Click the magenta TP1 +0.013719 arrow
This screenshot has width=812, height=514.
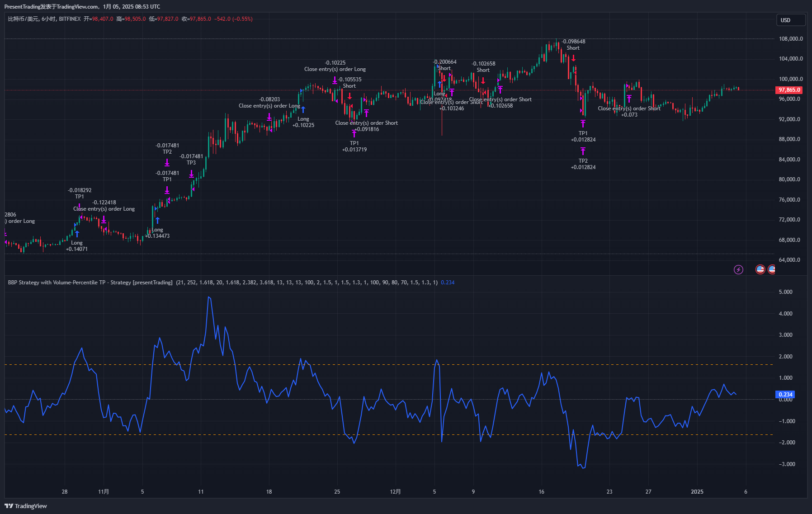point(354,133)
